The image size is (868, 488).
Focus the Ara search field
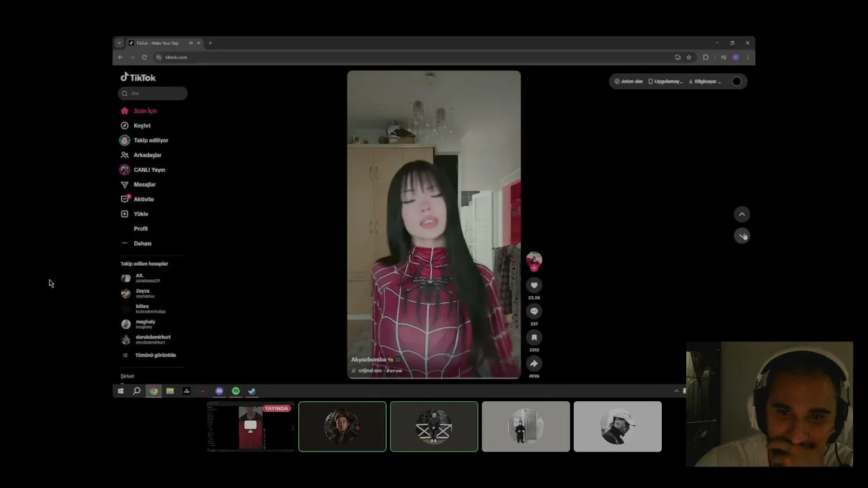click(153, 93)
